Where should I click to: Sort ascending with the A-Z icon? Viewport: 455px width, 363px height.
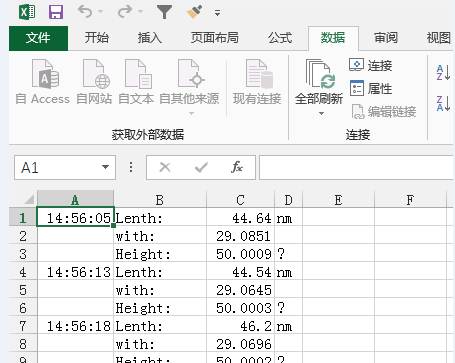click(x=443, y=72)
